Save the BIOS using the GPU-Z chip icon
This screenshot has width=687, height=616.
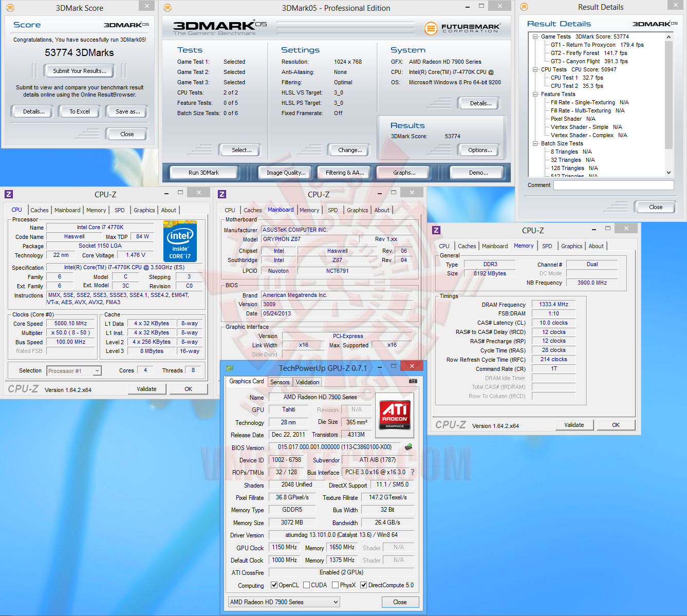[409, 447]
